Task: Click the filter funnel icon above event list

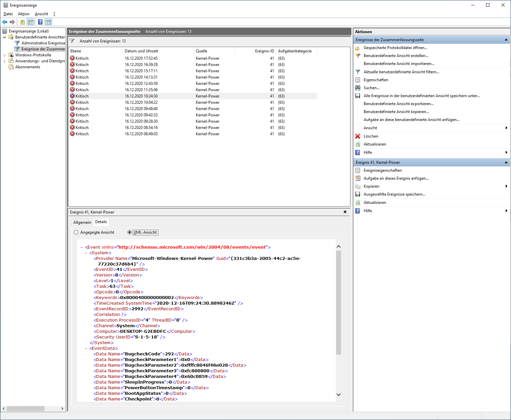Action: pos(72,41)
